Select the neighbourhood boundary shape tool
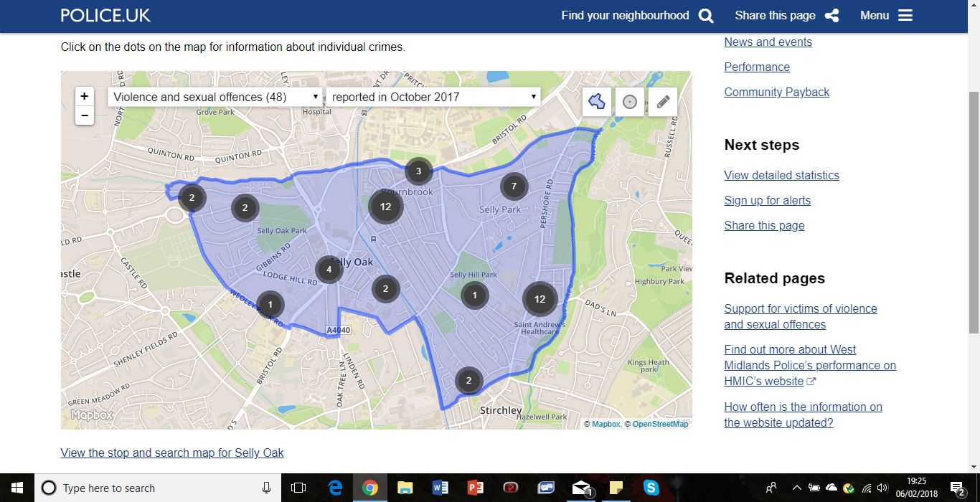Image resolution: width=980 pixels, height=502 pixels. tap(596, 102)
